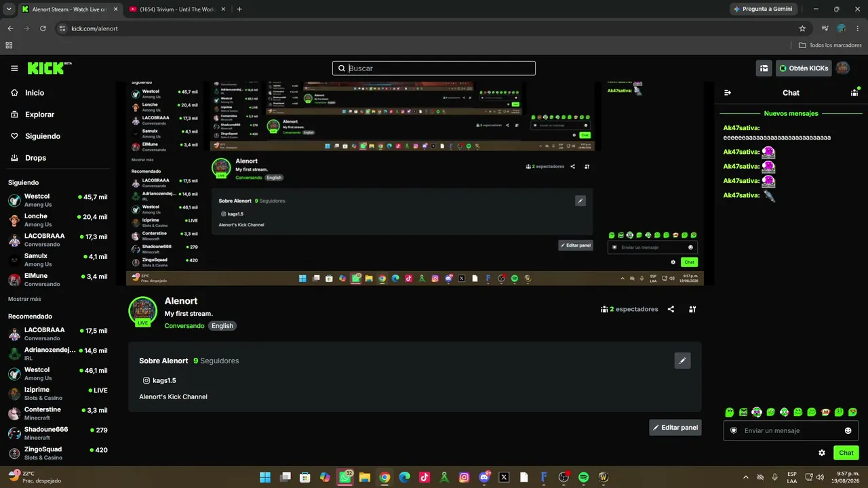Viewport: 868px width, 488px height.
Task: Click the Obtén KICKs button
Action: [x=804, y=68]
